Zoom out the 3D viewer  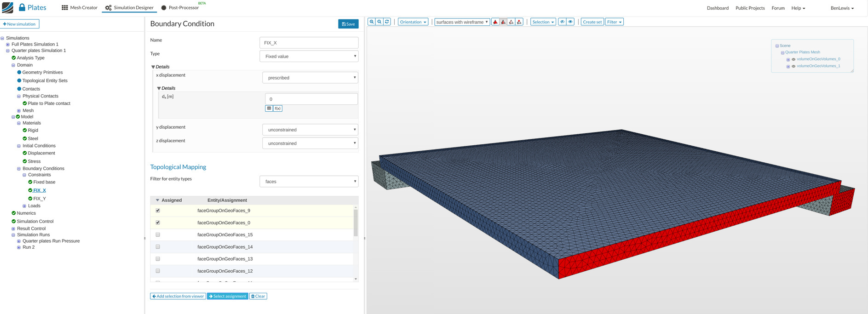379,22
